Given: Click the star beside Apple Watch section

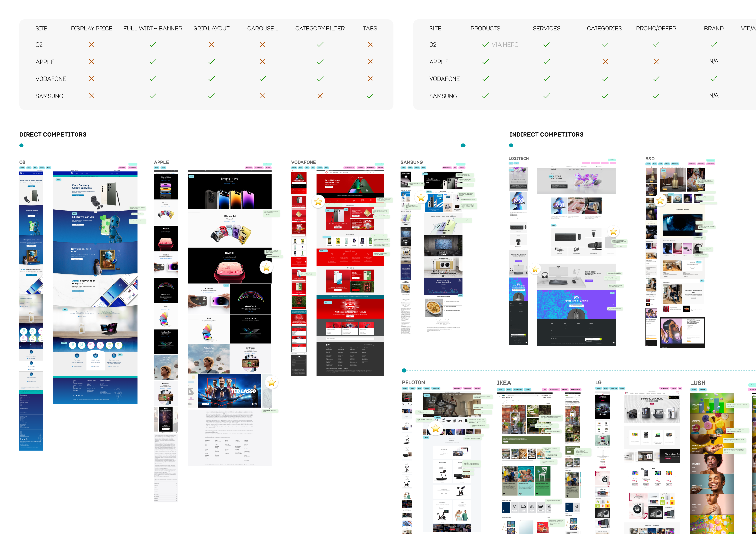Looking at the screenshot, I should pos(266,268).
